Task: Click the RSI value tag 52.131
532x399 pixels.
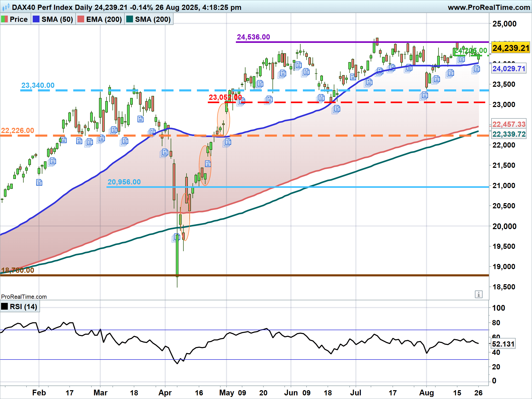Action: (503, 344)
